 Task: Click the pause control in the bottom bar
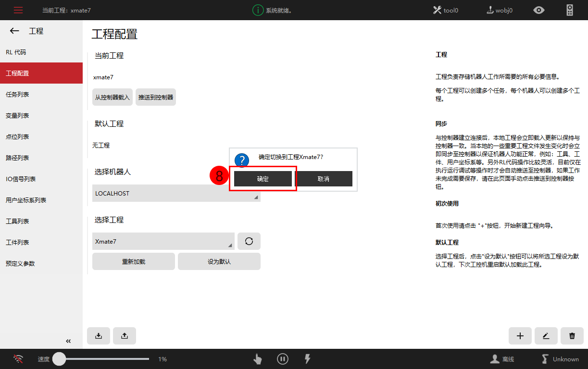point(283,359)
